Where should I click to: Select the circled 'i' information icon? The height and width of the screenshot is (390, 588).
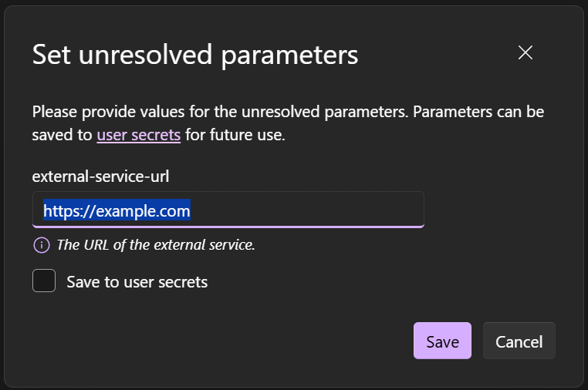pos(41,245)
